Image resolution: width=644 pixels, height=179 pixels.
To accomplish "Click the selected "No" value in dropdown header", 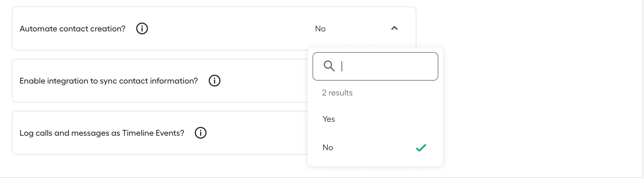I will coord(321,29).
